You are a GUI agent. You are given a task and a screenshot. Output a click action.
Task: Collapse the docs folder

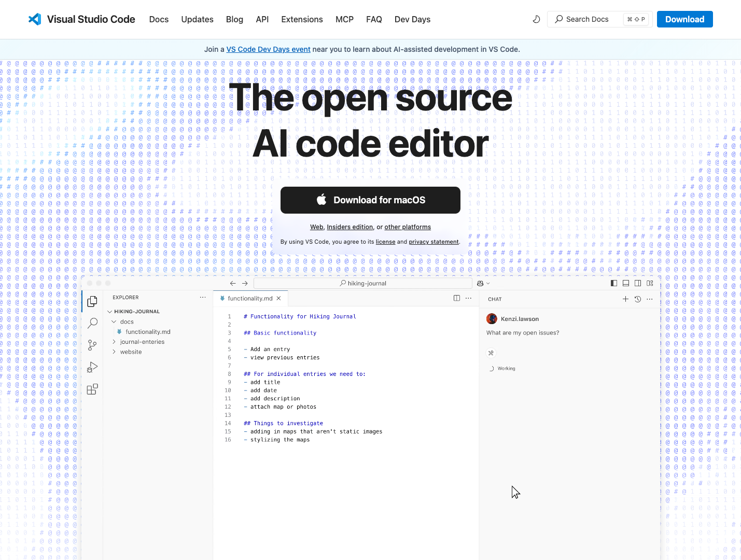tap(127, 321)
